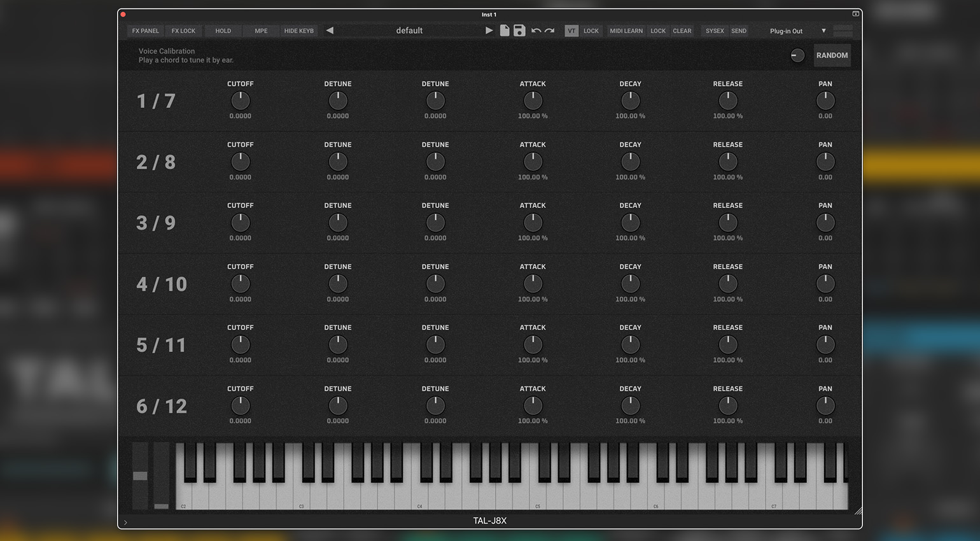Save preset using the floppy disk icon
Viewport: 980px width, 541px height.
pos(519,31)
